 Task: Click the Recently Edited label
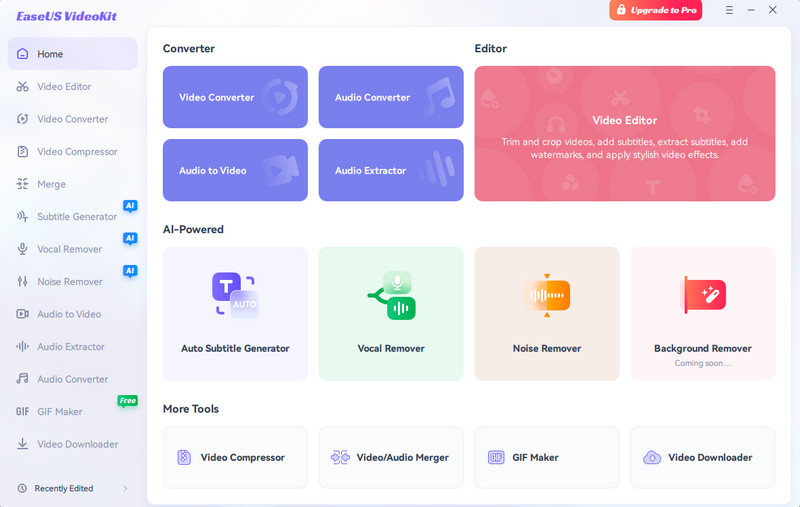[x=64, y=489]
